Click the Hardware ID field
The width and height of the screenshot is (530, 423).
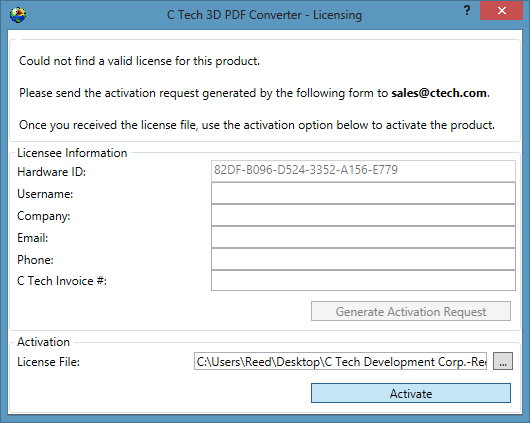coord(363,170)
